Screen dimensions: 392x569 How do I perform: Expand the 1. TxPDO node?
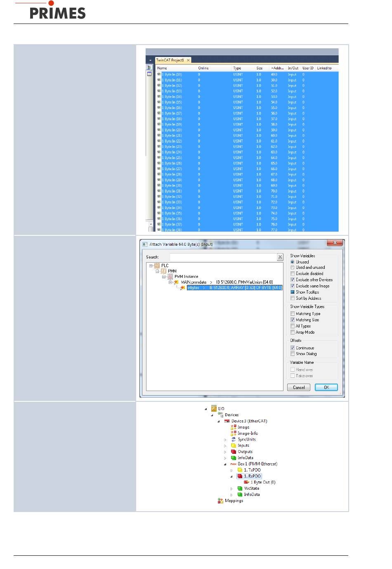click(231, 470)
